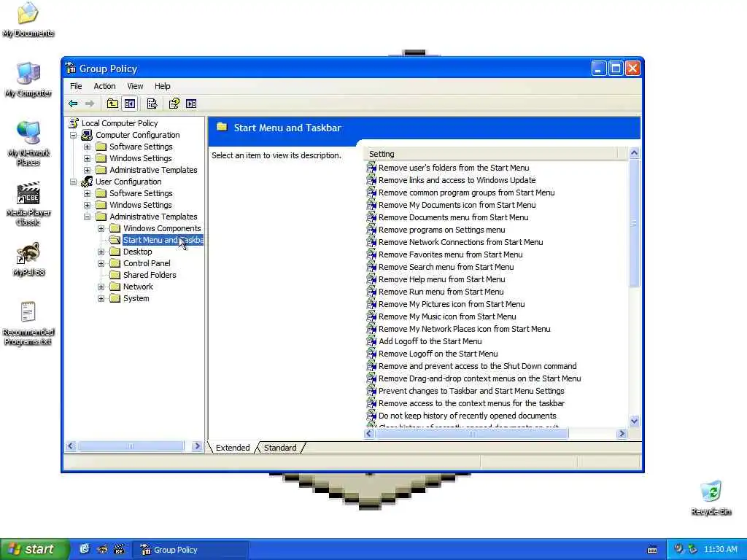Click policy icon beside 'Remove My Music icon'

[x=371, y=316]
